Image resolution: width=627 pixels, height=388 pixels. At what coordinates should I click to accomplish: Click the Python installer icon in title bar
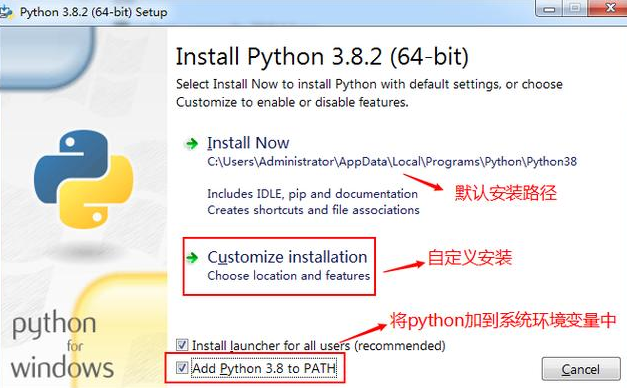point(6,12)
